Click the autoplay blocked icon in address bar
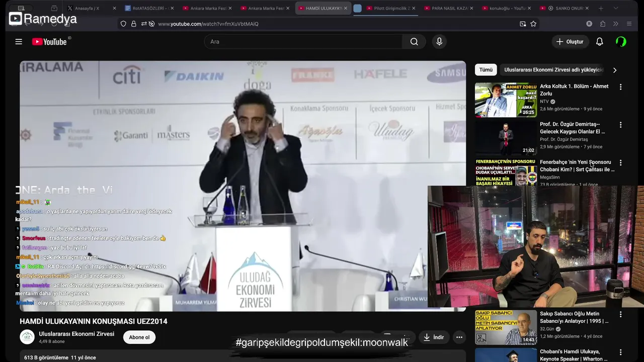This screenshot has width=644, height=362. [151, 24]
